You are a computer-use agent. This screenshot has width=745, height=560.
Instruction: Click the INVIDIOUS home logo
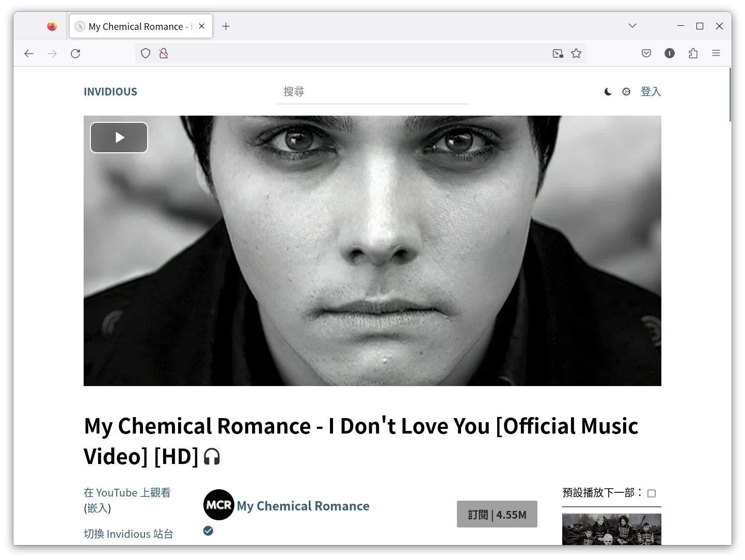coord(110,92)
